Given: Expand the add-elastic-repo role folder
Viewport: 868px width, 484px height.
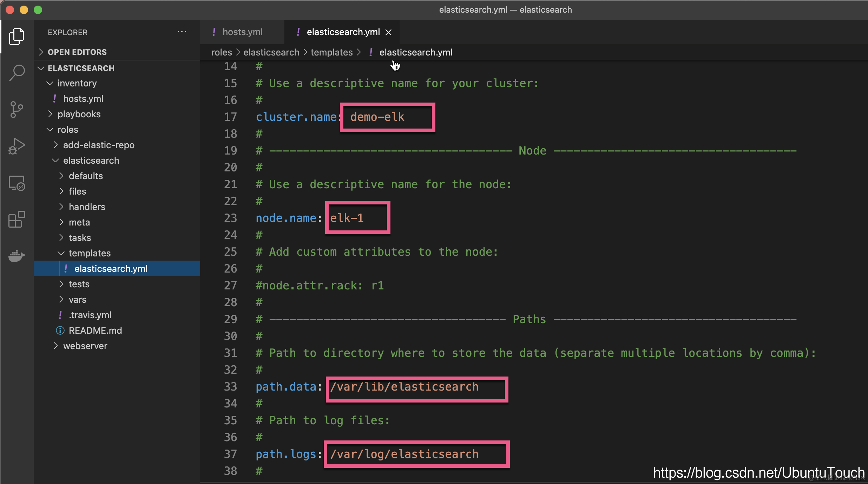Looking at the screenshot, I should (x=98, y=145).
